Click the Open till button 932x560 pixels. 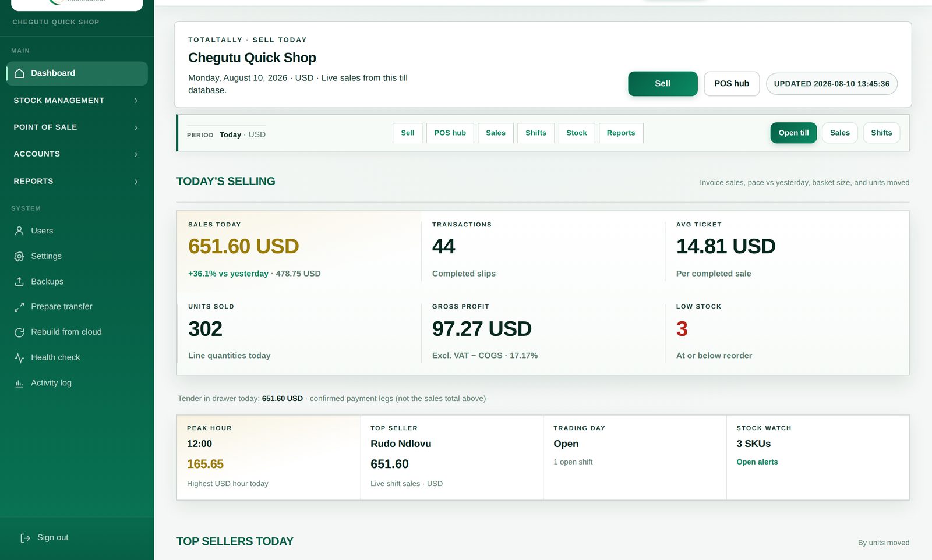pyautogui.click(x=793, y=133)
